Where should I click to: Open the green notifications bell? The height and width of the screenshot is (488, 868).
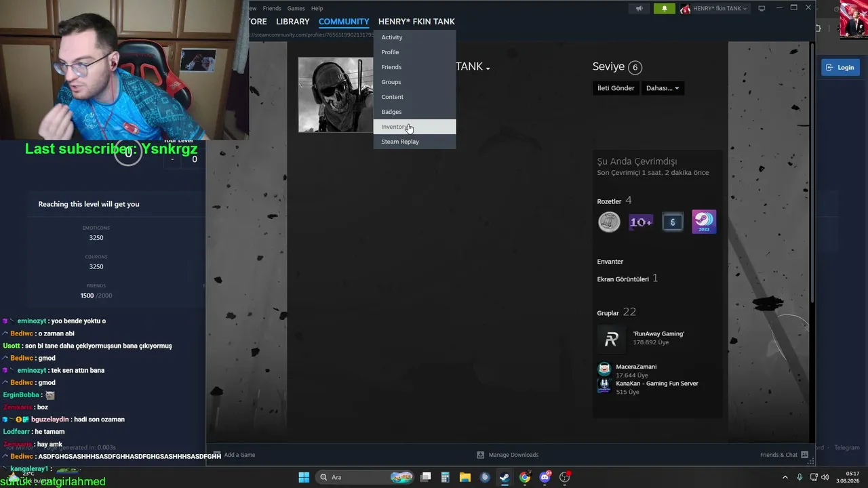click(664, 9)
